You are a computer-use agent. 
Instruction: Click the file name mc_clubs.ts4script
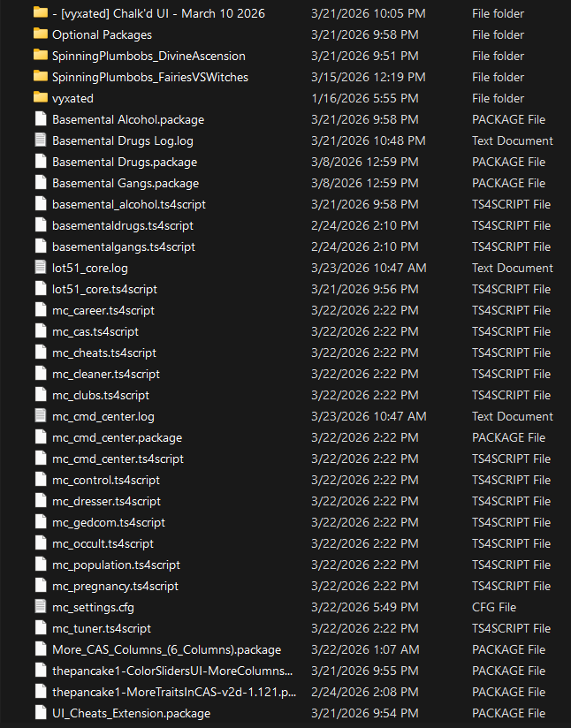tap(101, 396)
